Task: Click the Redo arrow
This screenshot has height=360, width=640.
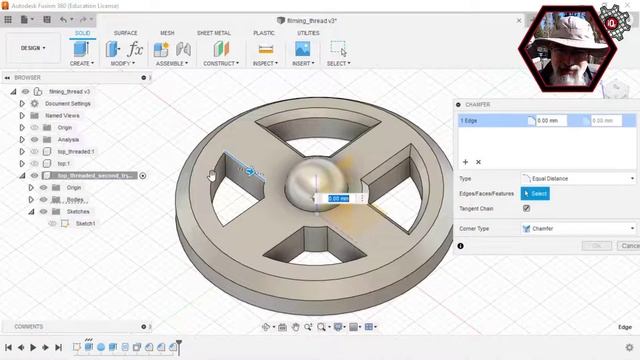Action: [x=83, y=19]
